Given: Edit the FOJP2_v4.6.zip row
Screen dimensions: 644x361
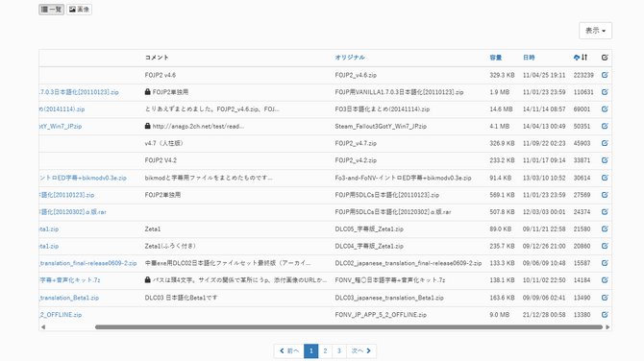Looking at the screenshot, I should [x=605, y=75].
